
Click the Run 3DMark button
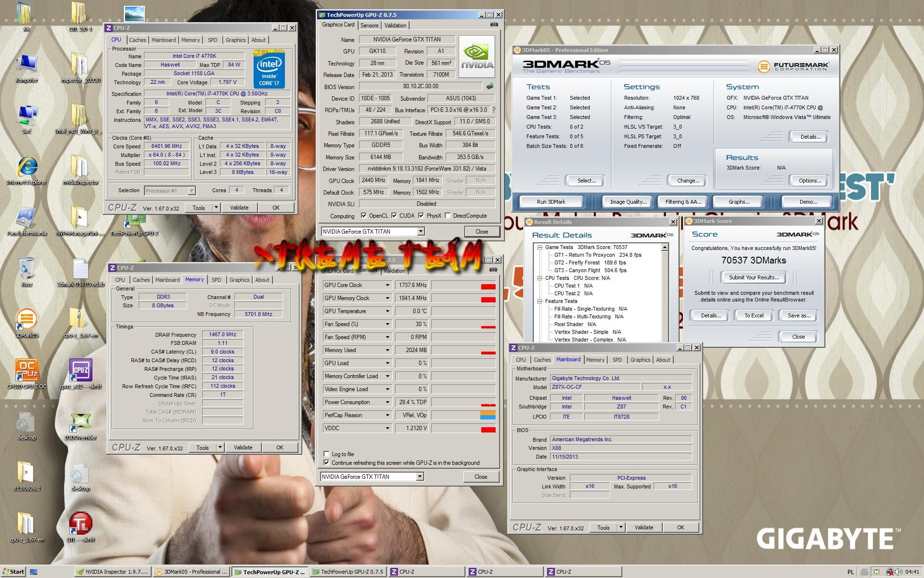point(551,202)
